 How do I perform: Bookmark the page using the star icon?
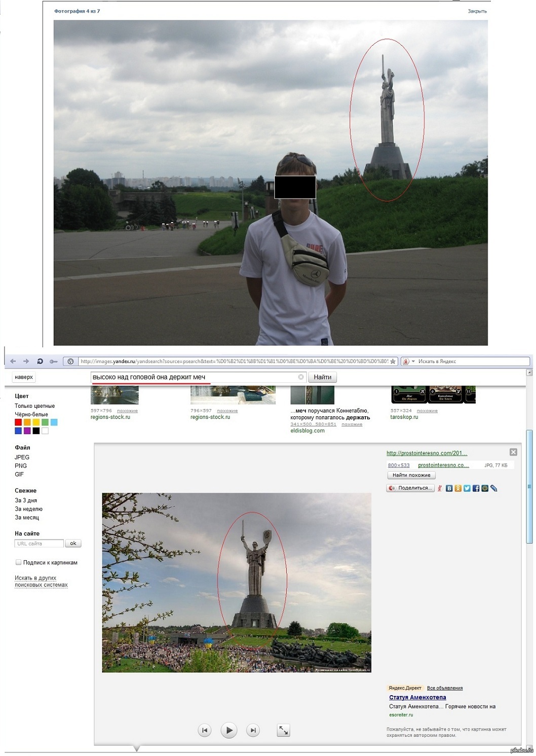tap(393, 362)
